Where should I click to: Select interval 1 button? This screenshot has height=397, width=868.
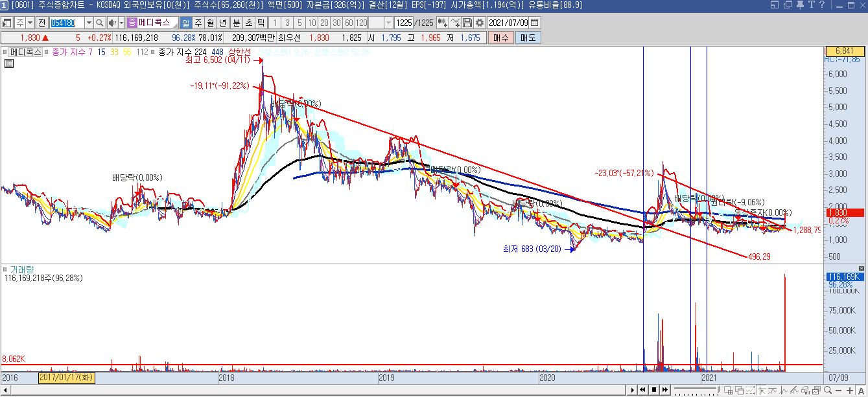pos(275,23)
